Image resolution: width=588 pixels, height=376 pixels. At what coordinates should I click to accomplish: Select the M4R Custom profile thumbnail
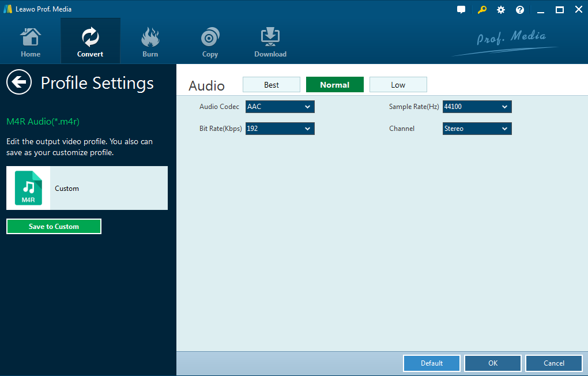[28, 188]
